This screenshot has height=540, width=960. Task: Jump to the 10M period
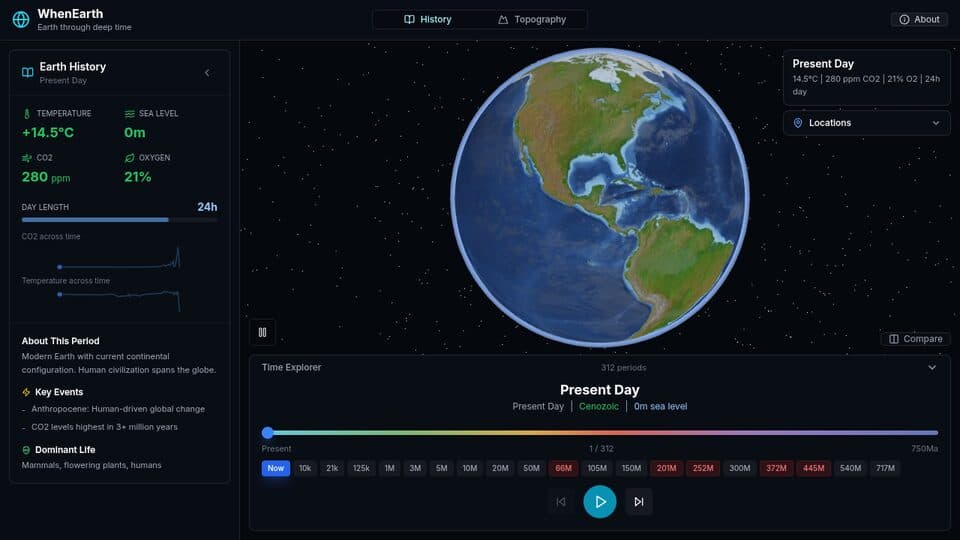(x=470, y=468)
